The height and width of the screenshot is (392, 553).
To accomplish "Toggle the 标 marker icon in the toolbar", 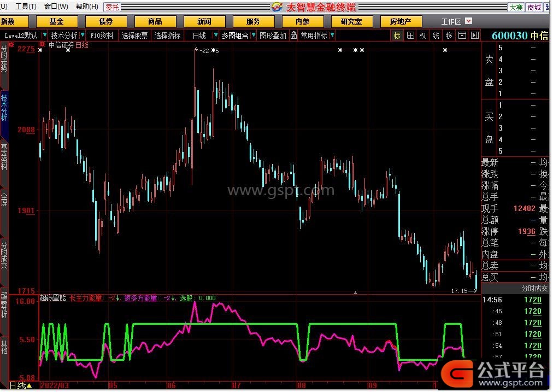I will click(x=397, y=36).
